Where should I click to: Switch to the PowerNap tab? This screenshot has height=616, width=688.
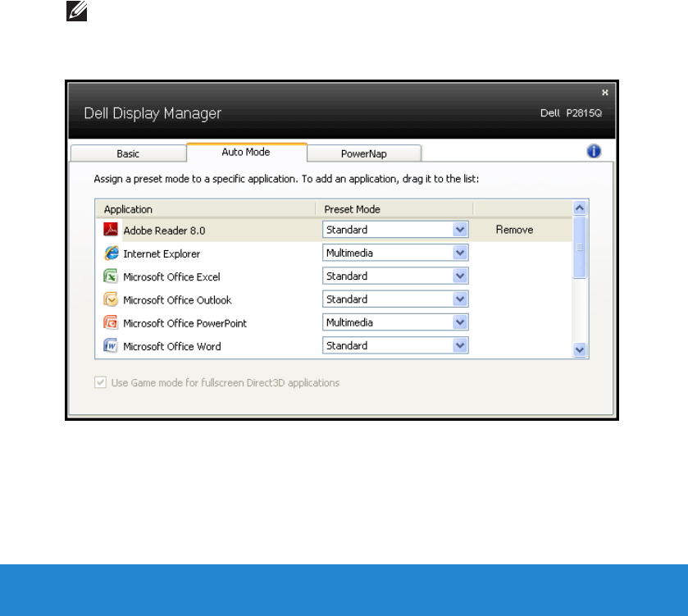pyautogui.click(x=364, y=153)
